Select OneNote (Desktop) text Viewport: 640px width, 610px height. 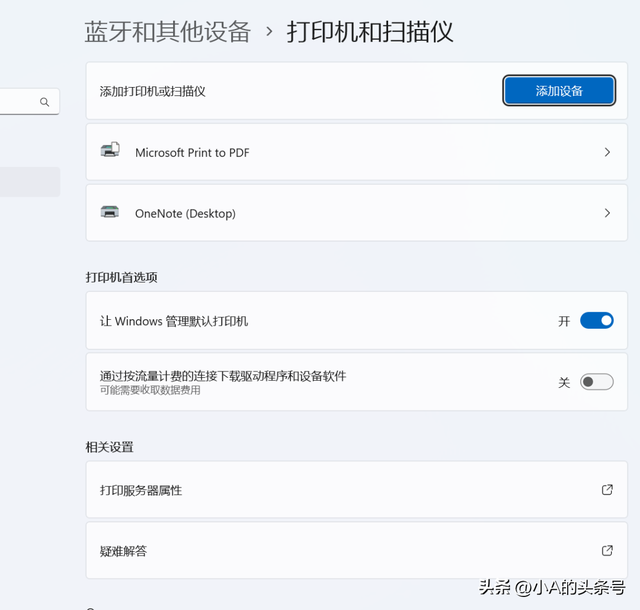pyautogui.click(x=185, y=214)
